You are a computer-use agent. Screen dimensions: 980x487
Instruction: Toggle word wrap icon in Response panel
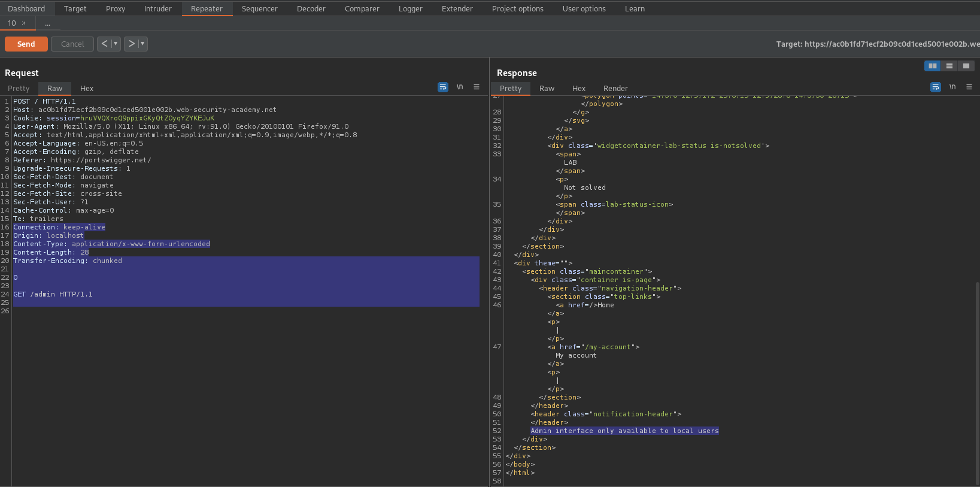pos(936,87)
